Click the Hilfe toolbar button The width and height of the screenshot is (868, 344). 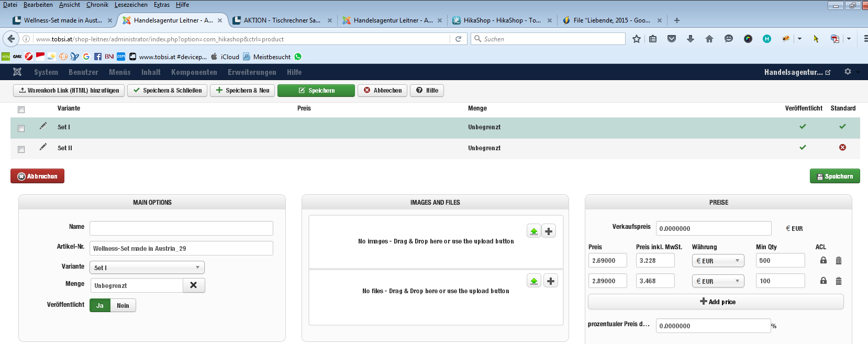click(427, 91)
